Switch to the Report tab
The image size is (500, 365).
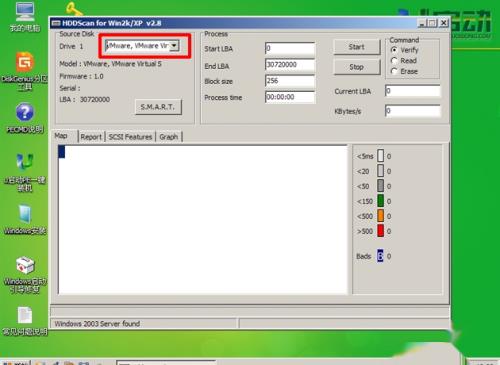click(91, 137)
